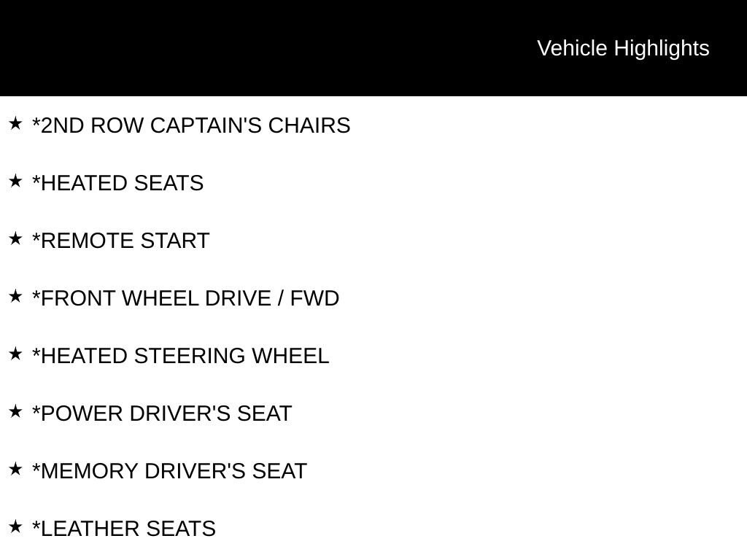Image resolution: width=747 pixels, height=560 pixels.
Task: Click the Vehicle Highlights heading
Action: tap(623, 48)
